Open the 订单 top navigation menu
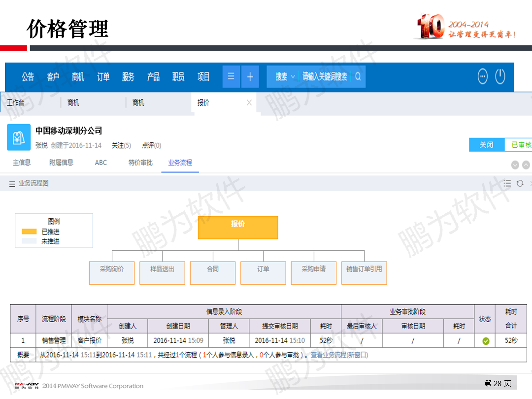 (103, 77)
